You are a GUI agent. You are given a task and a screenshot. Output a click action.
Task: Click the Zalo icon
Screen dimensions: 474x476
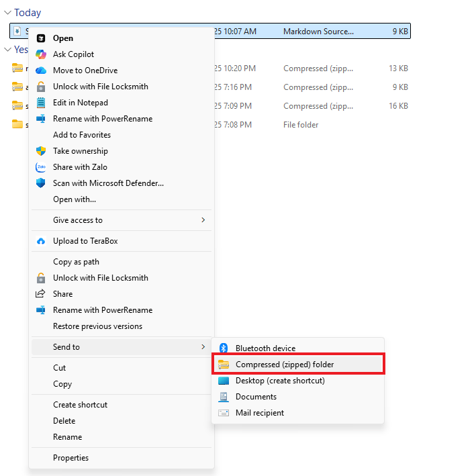point(41,167)
